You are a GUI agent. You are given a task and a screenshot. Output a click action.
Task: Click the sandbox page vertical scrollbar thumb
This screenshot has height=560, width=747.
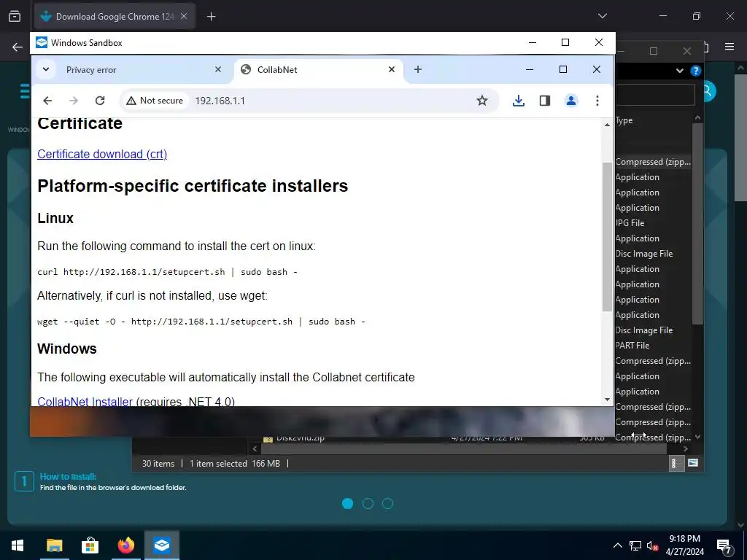click(x=607, y=237)
